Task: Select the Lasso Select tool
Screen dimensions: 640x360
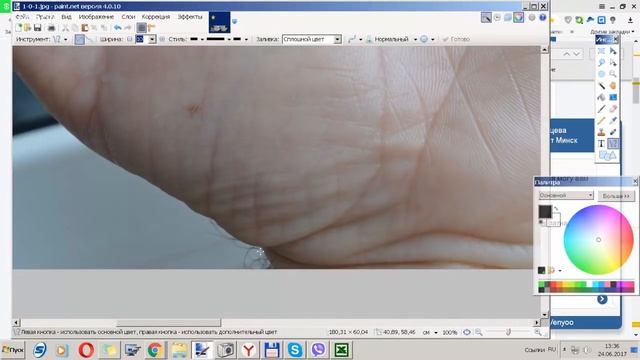Action: (601, 62)
